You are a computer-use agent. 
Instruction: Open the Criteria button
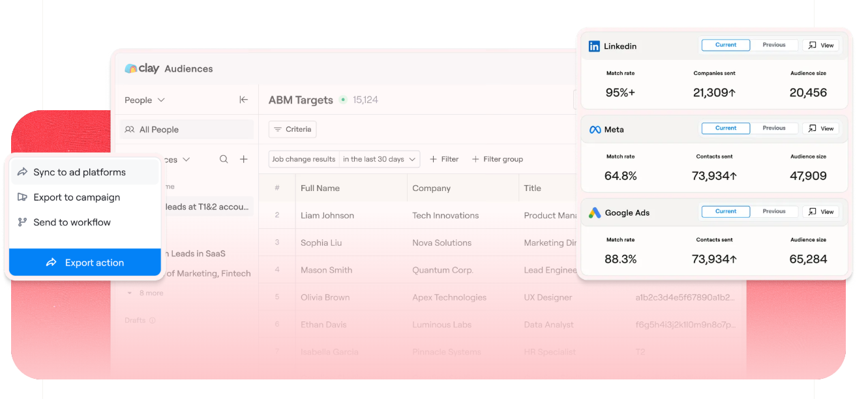pos(292,130)
